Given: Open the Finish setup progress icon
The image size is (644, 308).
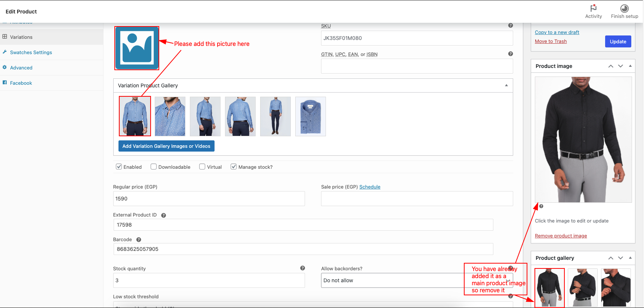Looking at the screenshot, I should click(x=624, y=8).
